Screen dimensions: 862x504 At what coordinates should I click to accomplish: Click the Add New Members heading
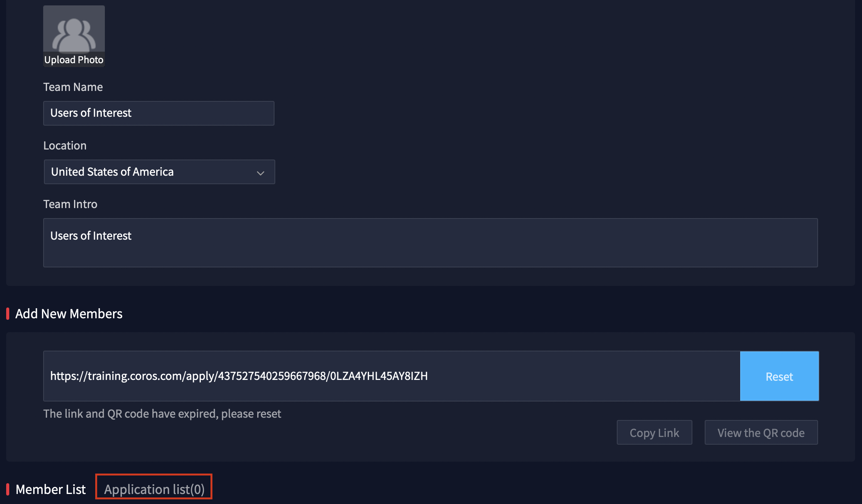tap(69, 314)
